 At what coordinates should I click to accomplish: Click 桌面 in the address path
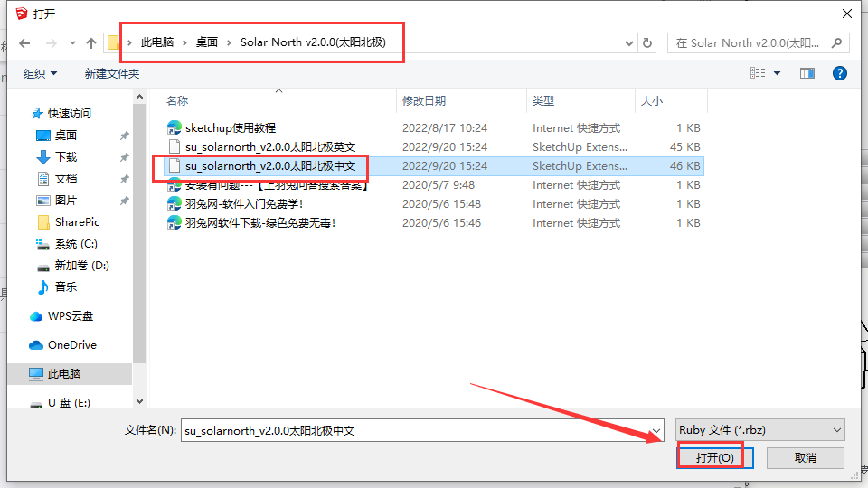207,42
